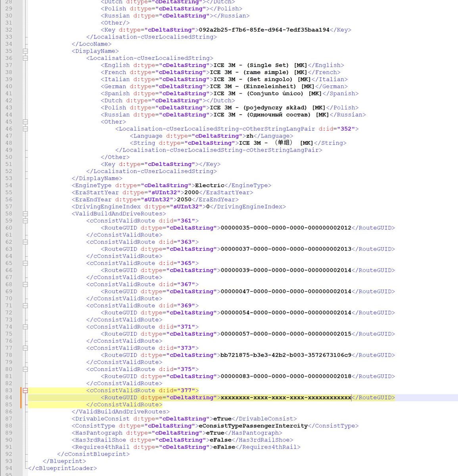Click the DrivableConsist value 'eTrue'
The height and width of the screenshot is (476, 458).
[x=222, y=419]
